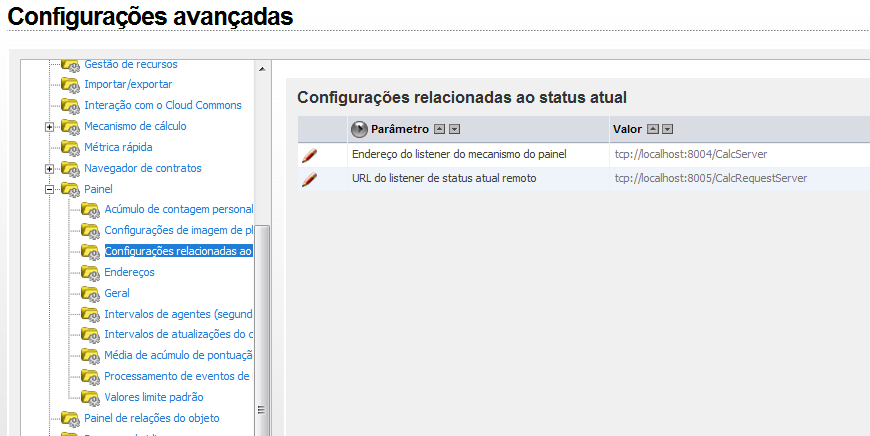
Task: Click folder icon beside Painel node
Action: [70, 190]
